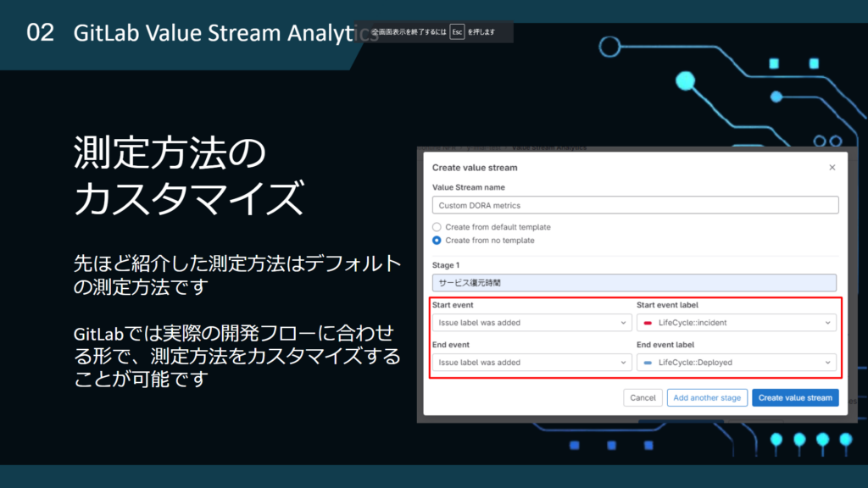Click the Start event heading text
The height and width of the screenshot is (488, 868).
click(x=453, y=305)
